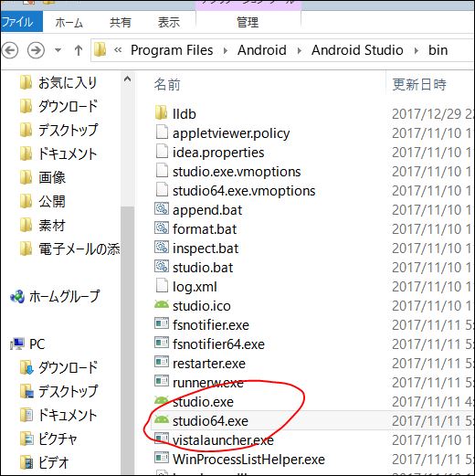This screenshot has width=475, height=476.
Task: Open ピクチャ under PC
Action: click(58, 439)
